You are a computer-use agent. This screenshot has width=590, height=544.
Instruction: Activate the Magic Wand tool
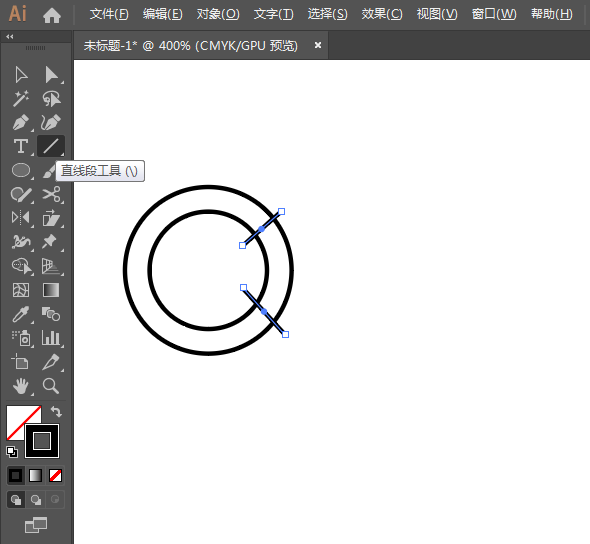21,99
